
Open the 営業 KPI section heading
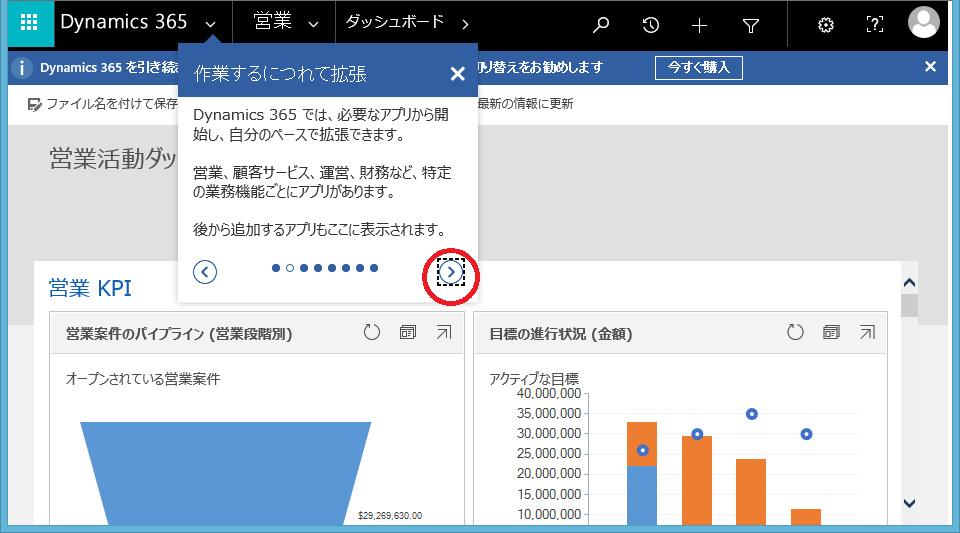[90, 288]
